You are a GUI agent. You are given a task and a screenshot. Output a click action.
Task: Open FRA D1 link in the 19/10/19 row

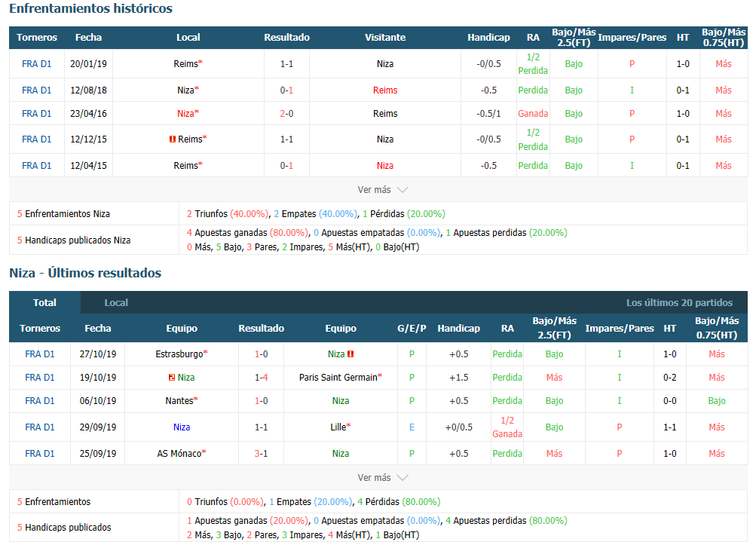pos(39,378)
